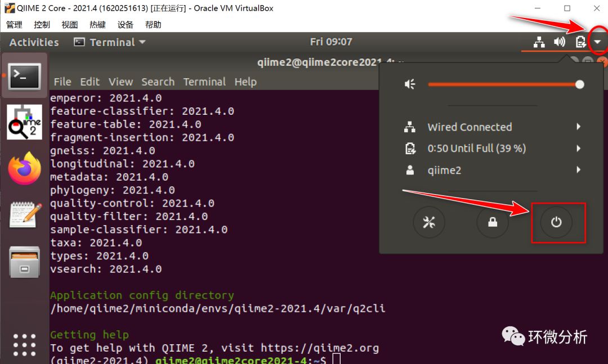Click the 'emperor: 2021.4.0' line
The width and height of the screenshot is (608, 364).
106,98
